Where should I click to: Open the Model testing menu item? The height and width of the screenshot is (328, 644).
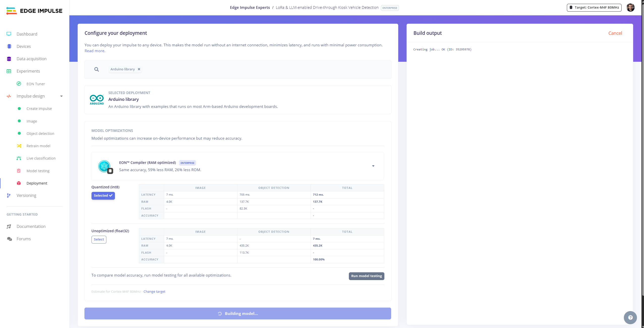coord(38,171)
